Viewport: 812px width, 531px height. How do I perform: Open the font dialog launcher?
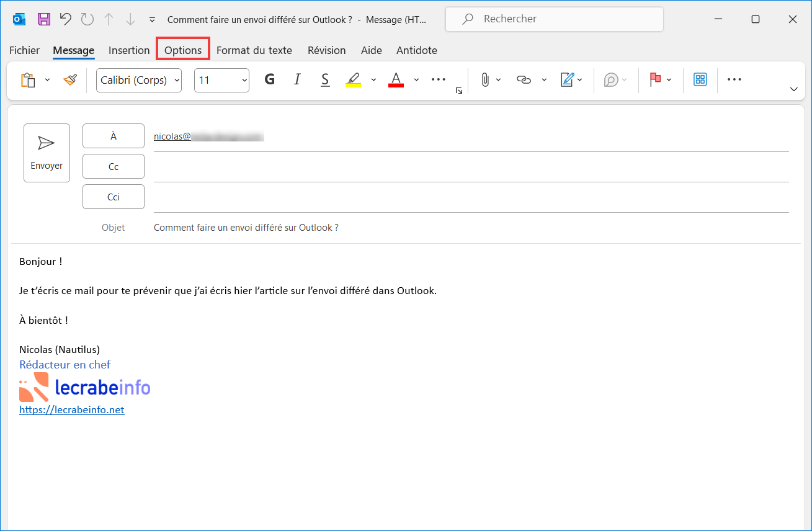coord(459,91)
